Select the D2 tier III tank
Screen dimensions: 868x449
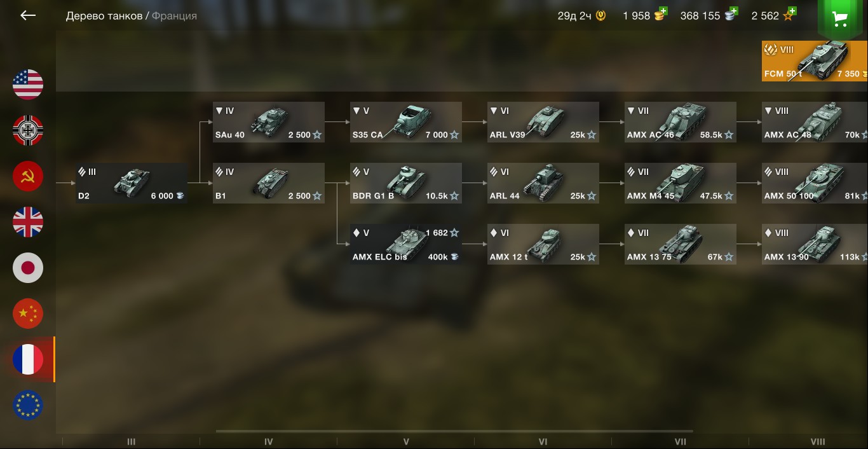pos(132,183)
